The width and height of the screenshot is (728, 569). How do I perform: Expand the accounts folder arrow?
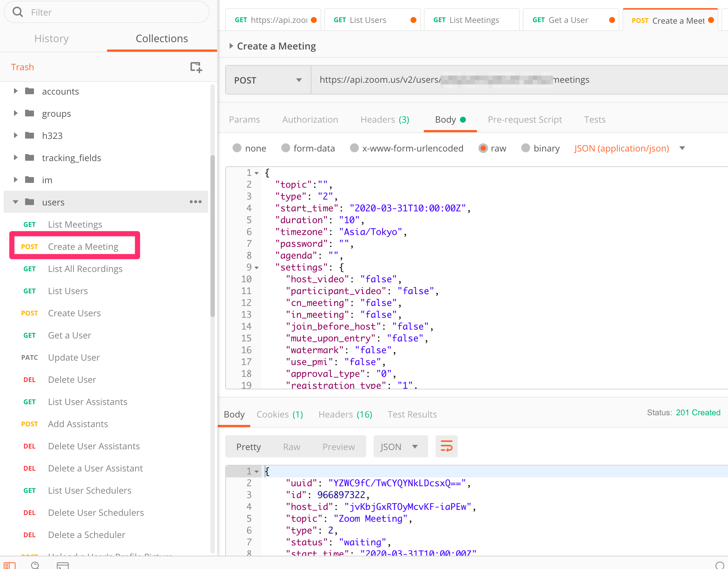(16, 91)
